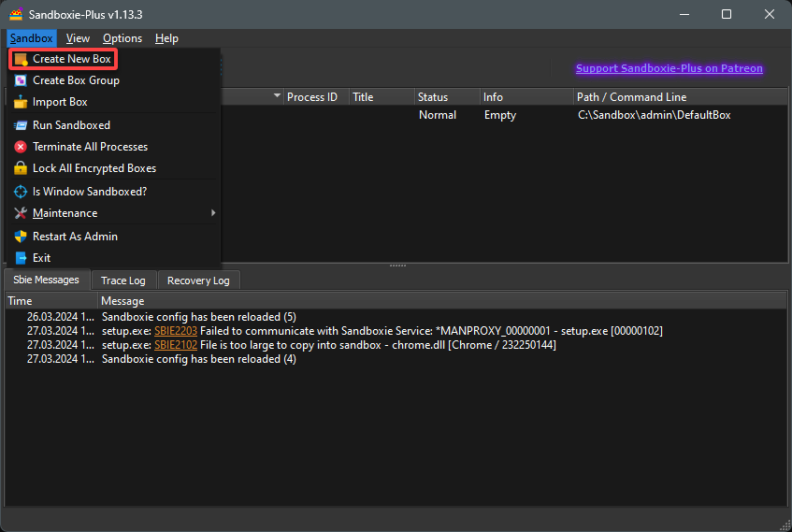Image resolution: width=792 pixels, height=532 pixels.
Task: Click the column sort arrow before Process ID
Action: [277, 95]
